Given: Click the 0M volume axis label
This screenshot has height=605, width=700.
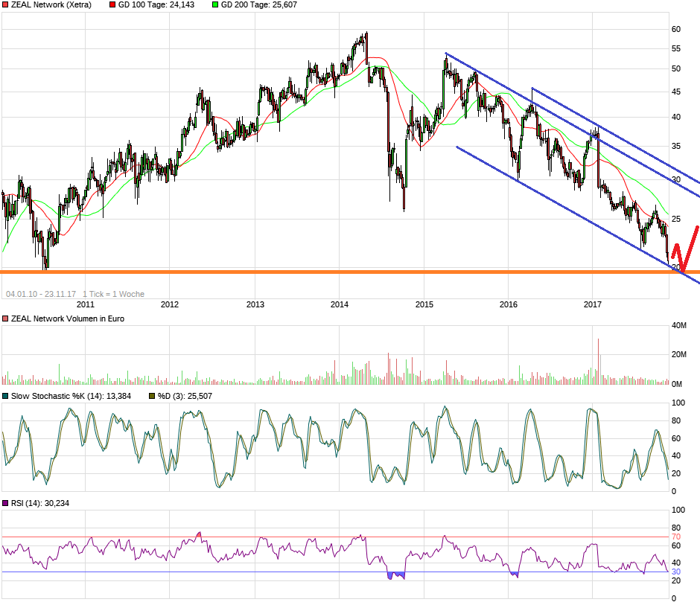Looking at the screenshot, I should coord(677,384).
